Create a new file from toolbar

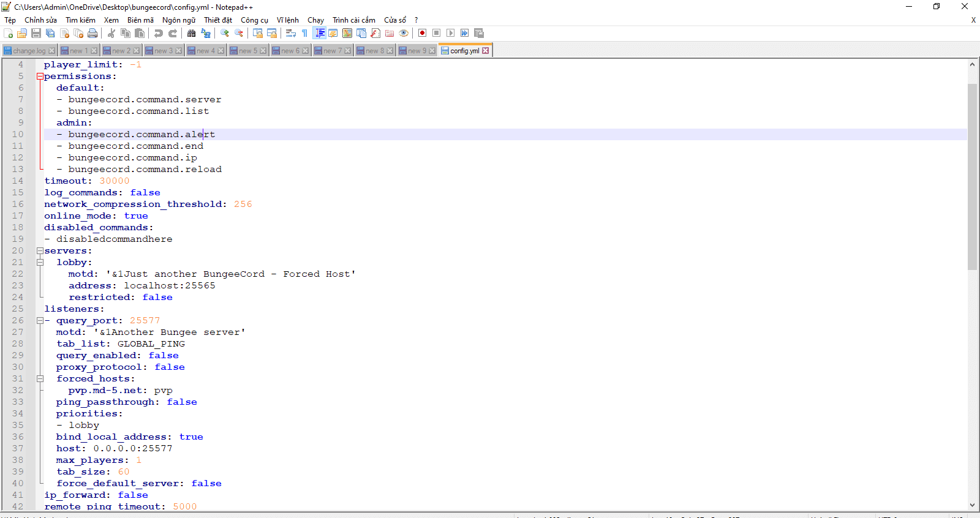9,33
